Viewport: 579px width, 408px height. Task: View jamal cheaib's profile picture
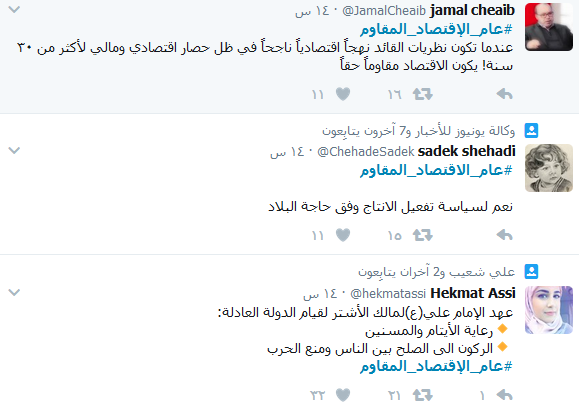tap(549, 27)
